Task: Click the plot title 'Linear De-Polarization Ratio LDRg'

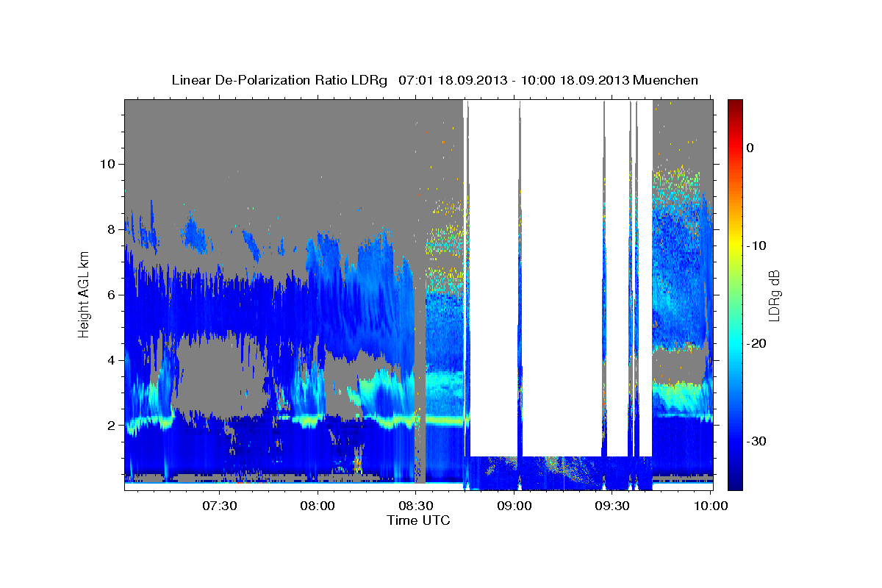Action: click(x=279, y=80)
